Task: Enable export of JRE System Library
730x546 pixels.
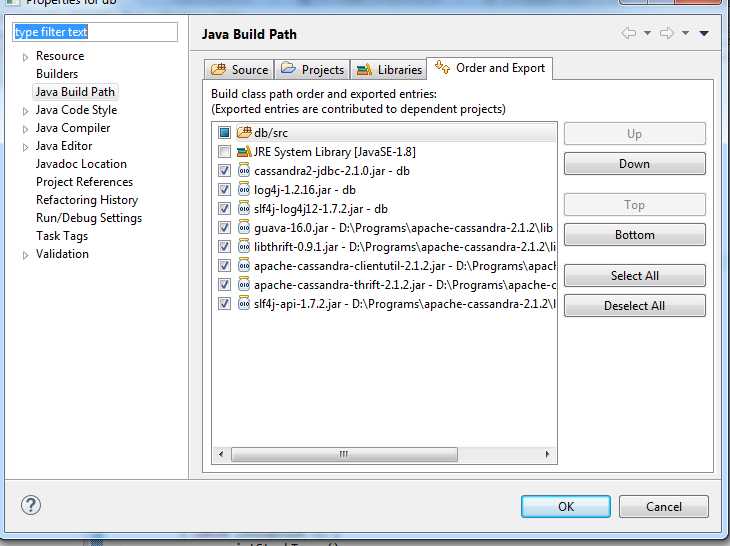Action: 224,152
